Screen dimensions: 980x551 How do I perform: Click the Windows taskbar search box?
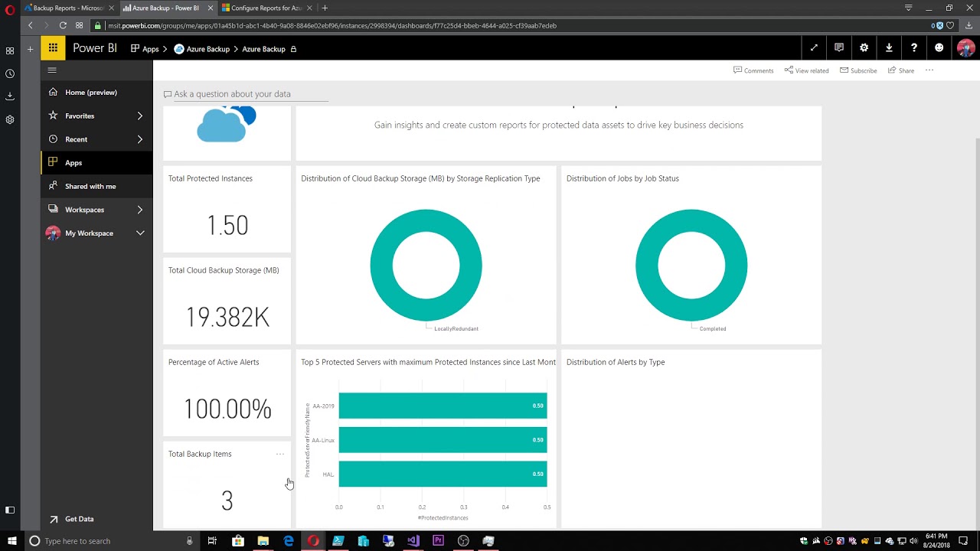[111, 541]
